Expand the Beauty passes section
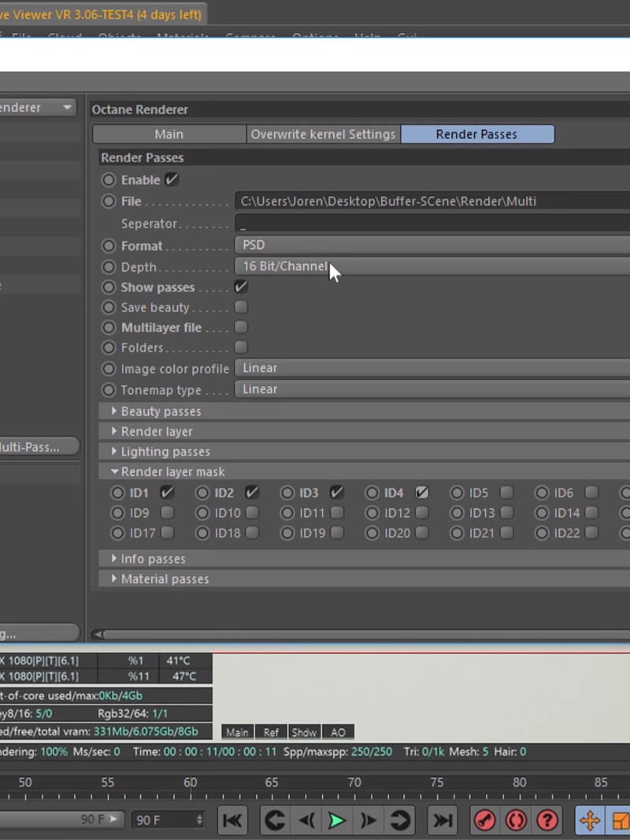The image size is (630, 840). (x=114, y=411)
